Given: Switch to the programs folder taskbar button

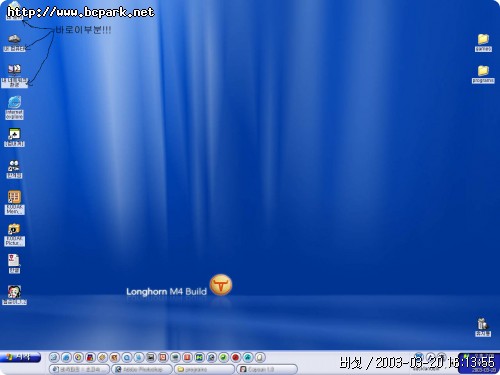Looking at the screenshot, I should pyautogui.click(x=204, y=369).
